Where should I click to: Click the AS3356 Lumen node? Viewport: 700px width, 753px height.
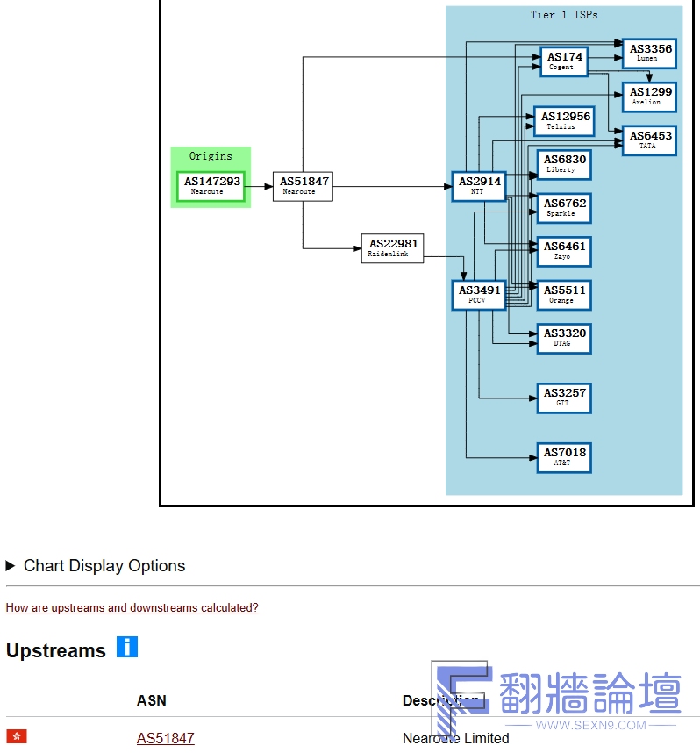point(649,53)
